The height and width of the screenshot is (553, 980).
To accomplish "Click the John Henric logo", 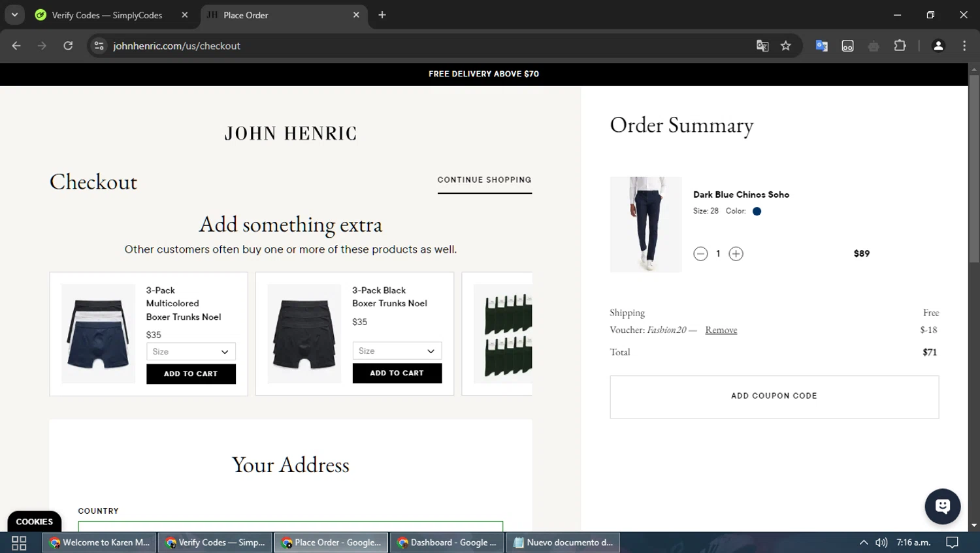I will point(291,134).
